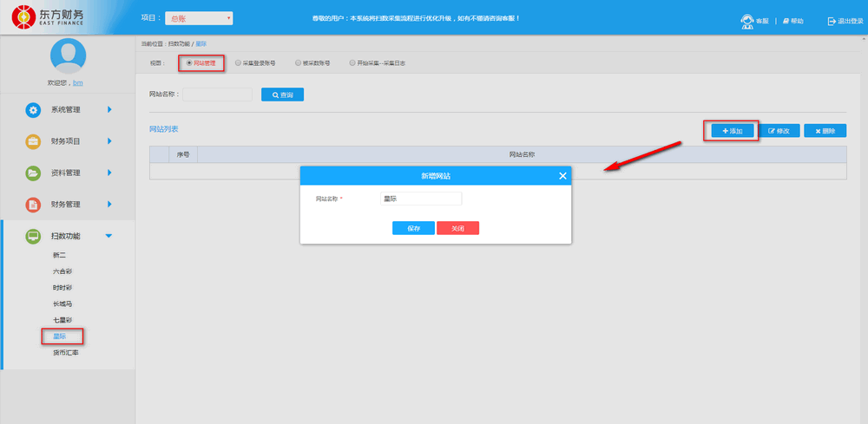The image size is (868, 424).
Task: Open 货币汇率 in the sidebar submenu
Action: 65,353
